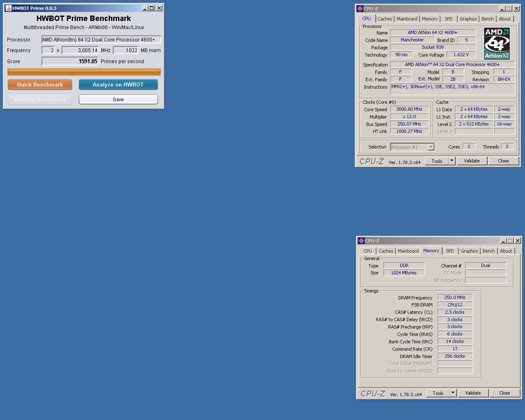Click Close button in the top CPU-Z window
Screen dimensions: 525x420
(503, 161)
